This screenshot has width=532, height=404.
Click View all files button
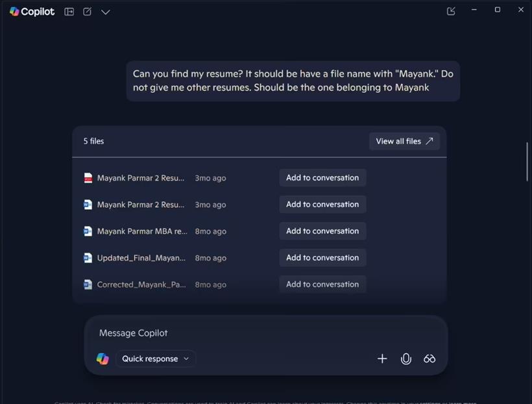tap(404, 141)
